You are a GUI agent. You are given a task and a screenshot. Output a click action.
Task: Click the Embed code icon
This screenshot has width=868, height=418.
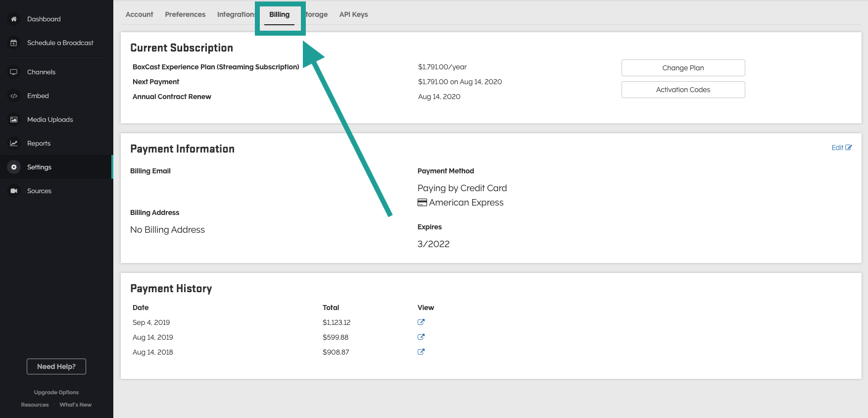pos(14,96)
